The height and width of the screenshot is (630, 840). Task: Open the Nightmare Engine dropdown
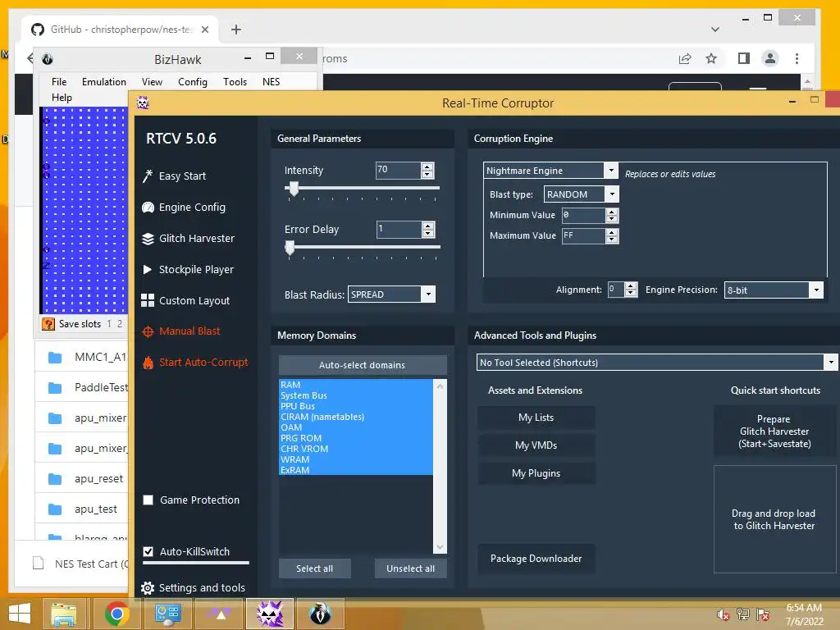[610, 171]
